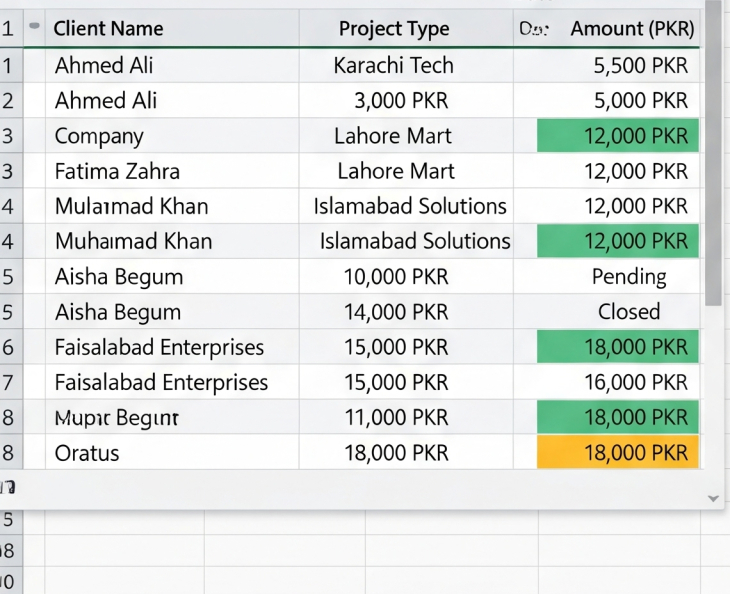The height and width of the screenshot is (594, 730).
Task: Click the Oratus client name cell
Action: pyautogui.click(x=87, y=452)
